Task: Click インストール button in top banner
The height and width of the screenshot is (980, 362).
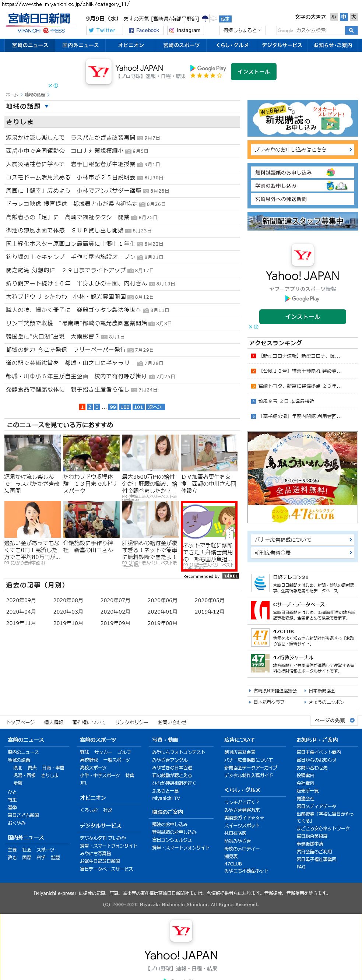Action: coord(254,71)
